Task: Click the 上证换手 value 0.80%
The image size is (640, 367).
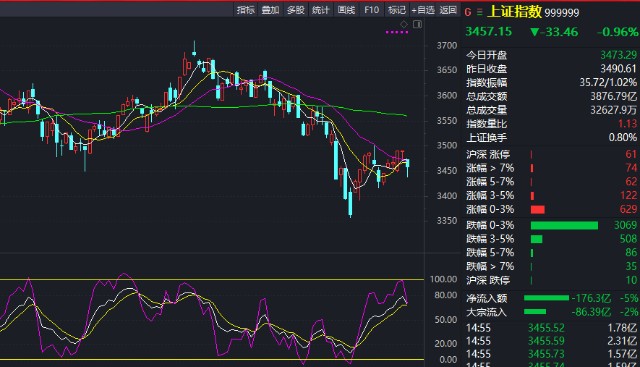Action: pyautogui.click(x=623, y=138)
